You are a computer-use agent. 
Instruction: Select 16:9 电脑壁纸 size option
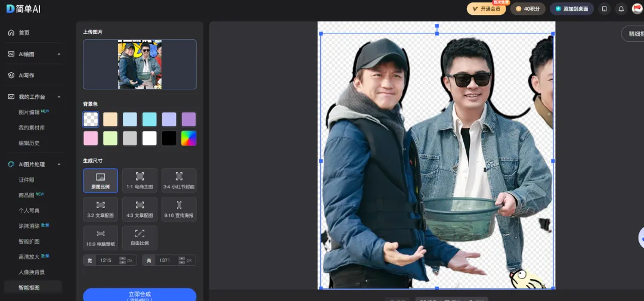[x=100, y=238]
